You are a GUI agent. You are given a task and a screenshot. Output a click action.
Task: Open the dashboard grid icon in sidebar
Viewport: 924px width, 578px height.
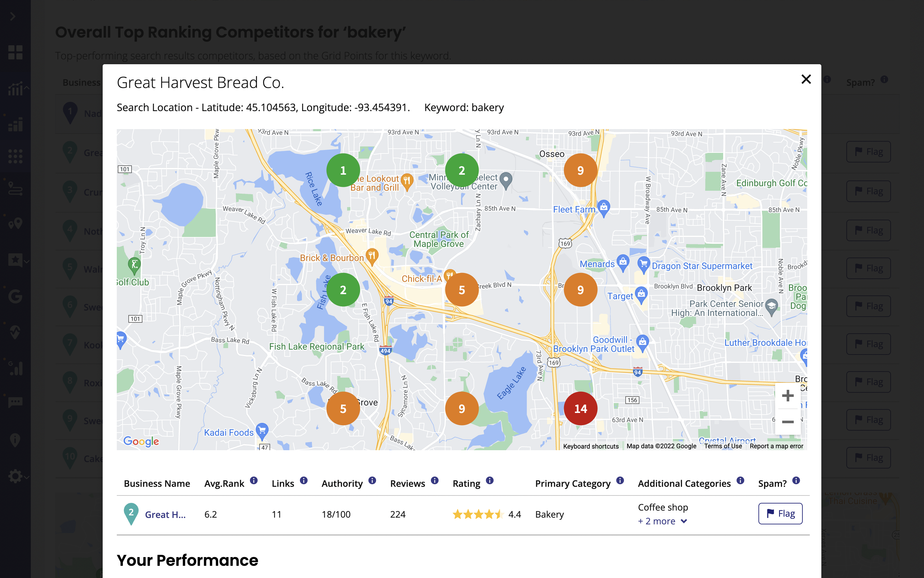pos(15,52)
